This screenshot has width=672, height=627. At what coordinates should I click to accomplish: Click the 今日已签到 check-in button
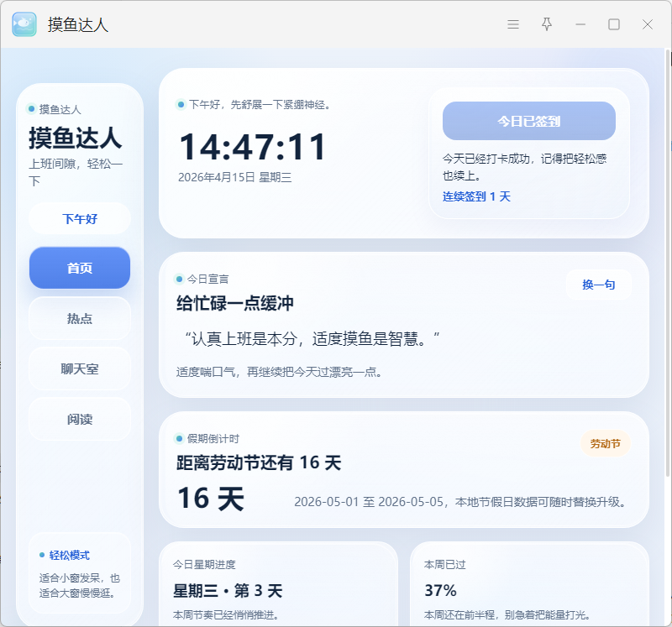pyautogui.click(x=528, y=121)
